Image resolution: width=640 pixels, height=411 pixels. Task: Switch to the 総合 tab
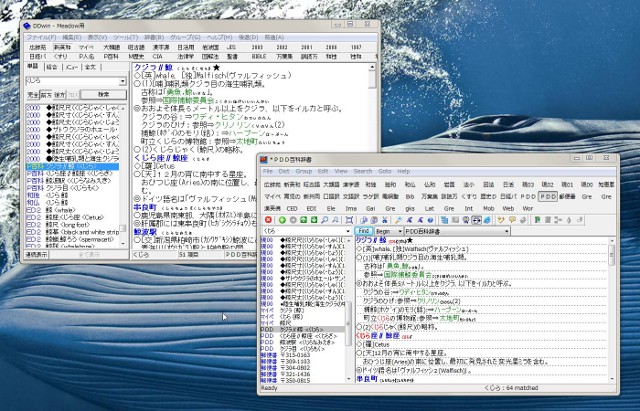coord(52,67)
